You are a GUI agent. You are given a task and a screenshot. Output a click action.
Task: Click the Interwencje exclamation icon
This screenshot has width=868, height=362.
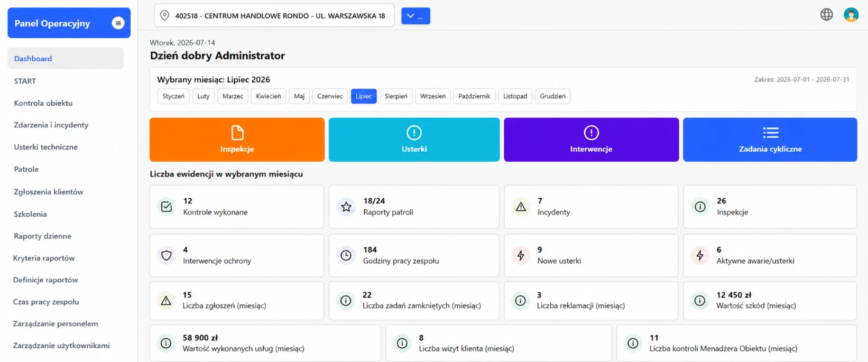[591, 133]
